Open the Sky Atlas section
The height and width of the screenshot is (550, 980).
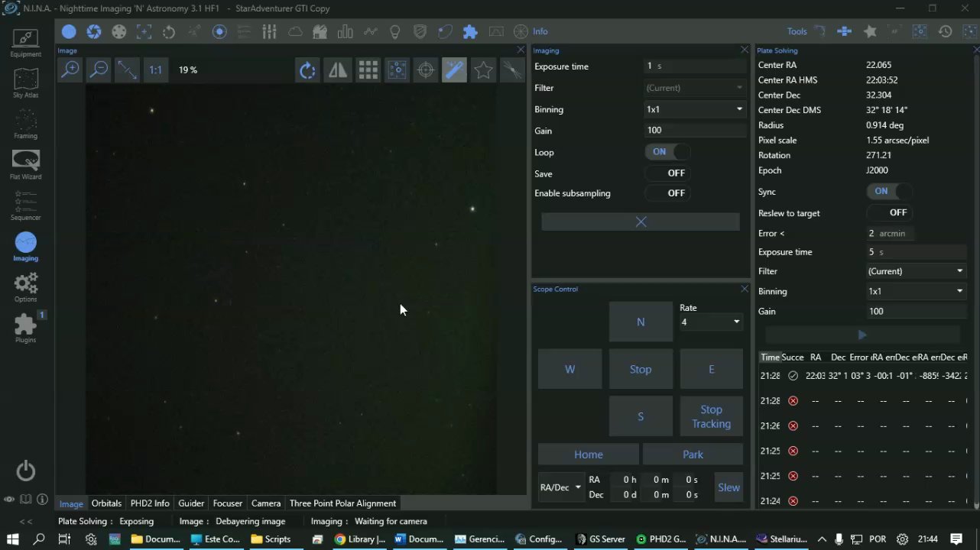tap(25, 84)
